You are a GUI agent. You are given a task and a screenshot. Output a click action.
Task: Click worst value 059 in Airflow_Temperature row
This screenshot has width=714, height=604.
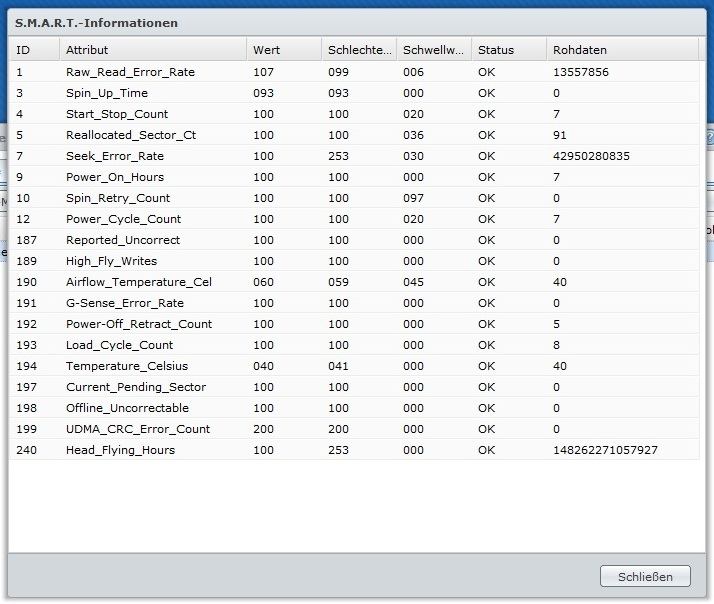338,282
